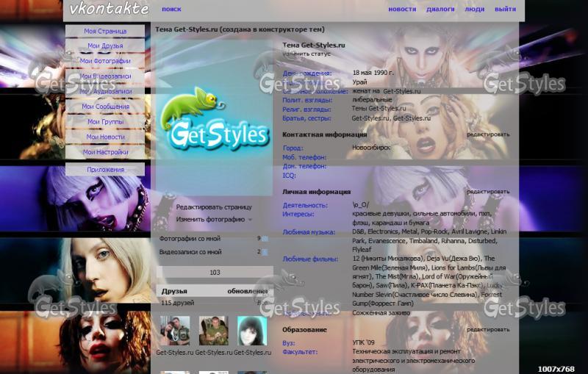Open Моя Страница in the sidebar
The height and width of the screenshot is (374, 588).
[x=105, y=32]
